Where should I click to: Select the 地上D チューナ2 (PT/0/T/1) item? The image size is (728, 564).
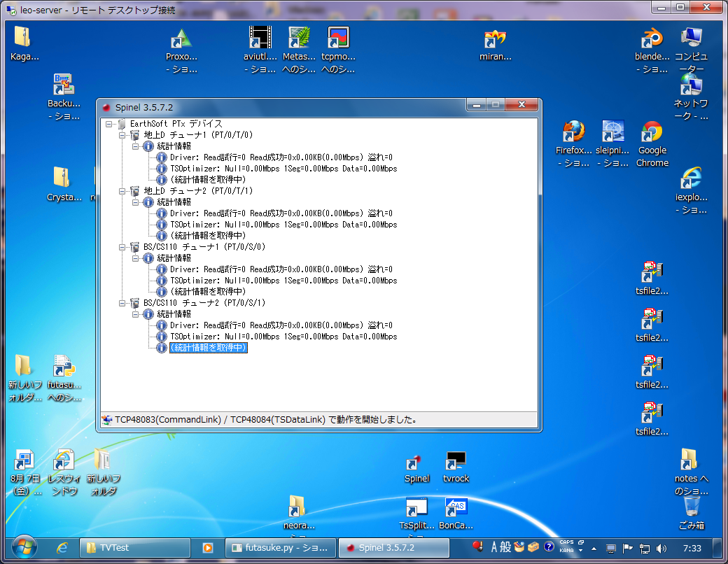click(x=198, y=191)
